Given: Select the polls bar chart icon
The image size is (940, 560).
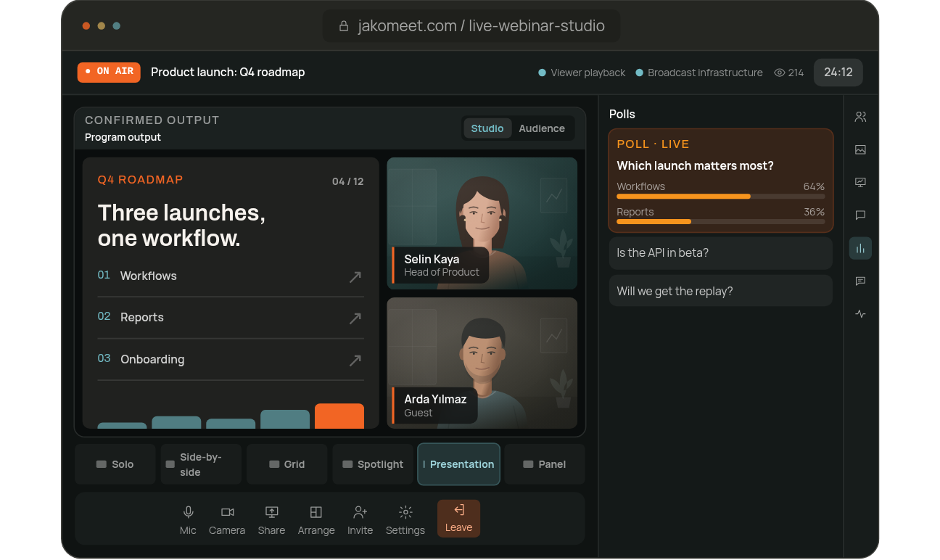Looking at the screenshot, I should pyautogui.click(x=860, y=248).
